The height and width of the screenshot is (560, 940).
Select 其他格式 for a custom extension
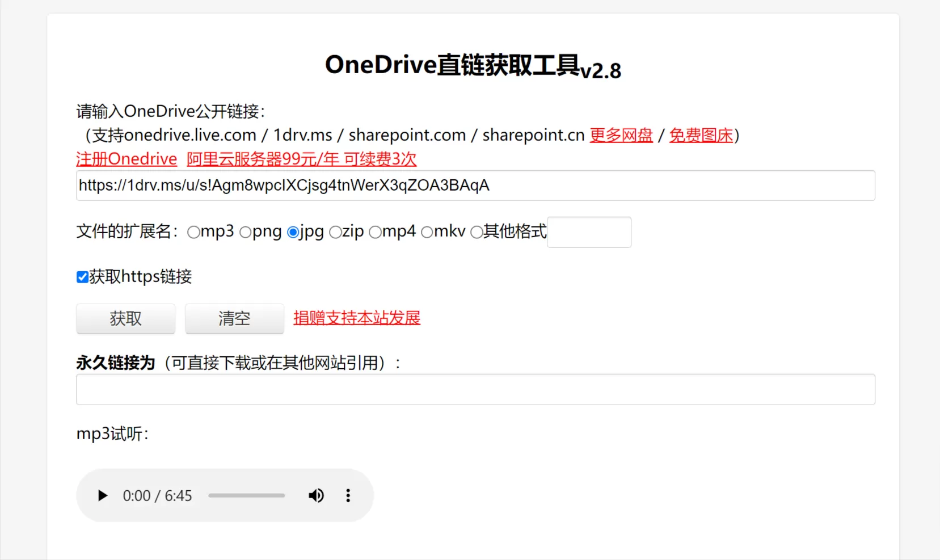[x=477, y=232]
